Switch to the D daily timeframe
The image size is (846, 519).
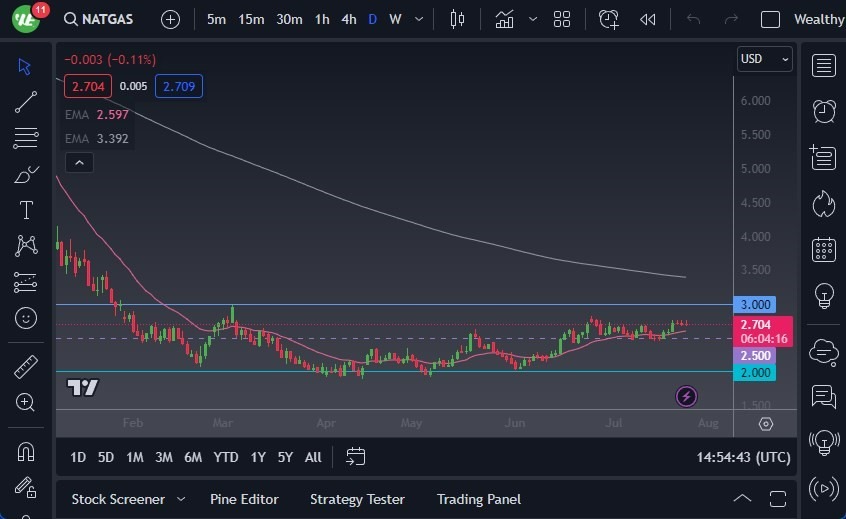[x=372, y=19]
